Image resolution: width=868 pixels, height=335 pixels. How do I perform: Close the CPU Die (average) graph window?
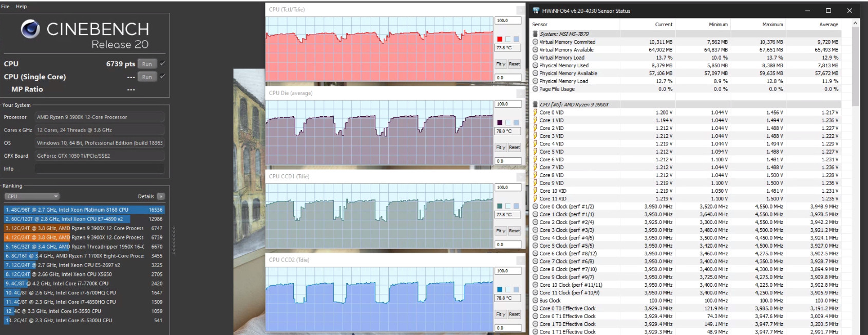coord(520,93)
